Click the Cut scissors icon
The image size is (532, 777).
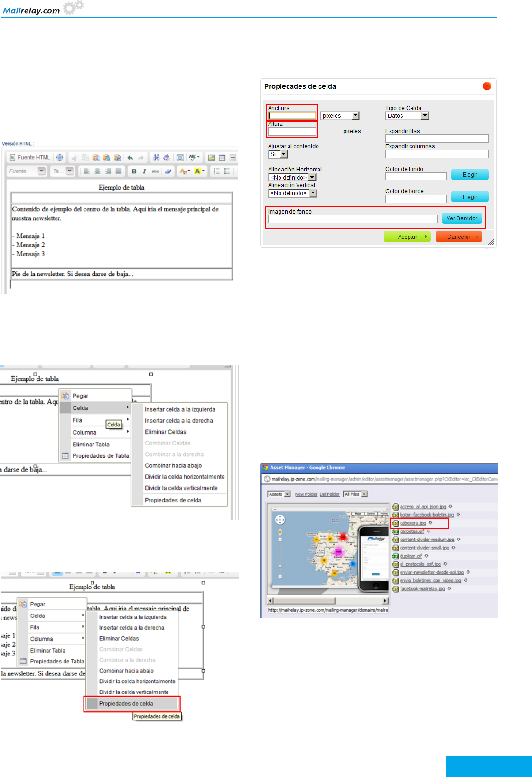point(74,158)
